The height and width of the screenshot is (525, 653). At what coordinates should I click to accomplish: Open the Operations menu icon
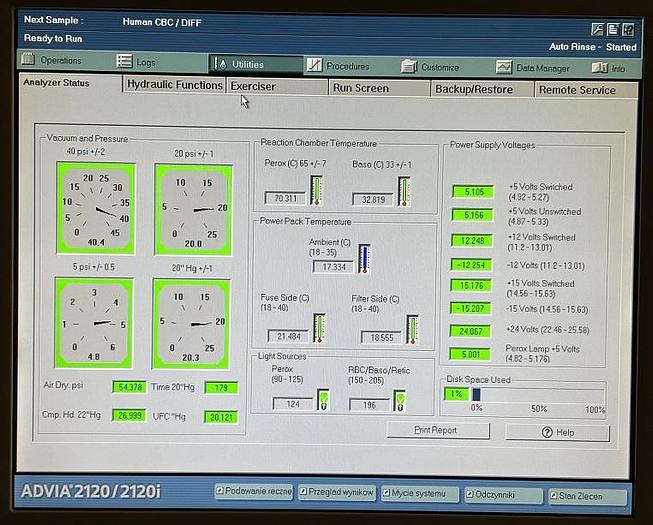[29, 61]
